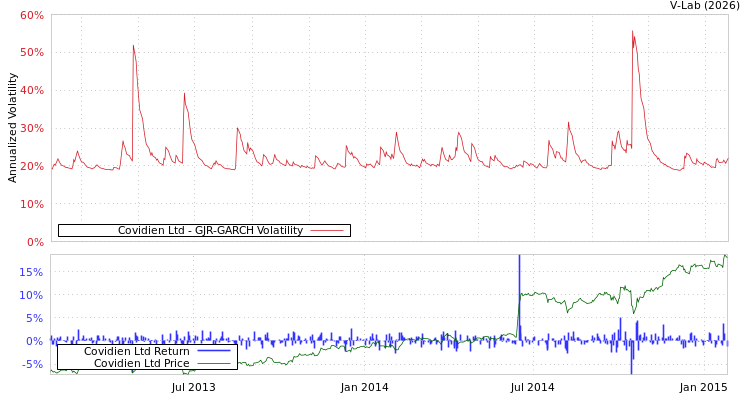Click the 10% label on the upper chart axis
The height and width of the screenshot is (400, 750).
tap(31, 204)
